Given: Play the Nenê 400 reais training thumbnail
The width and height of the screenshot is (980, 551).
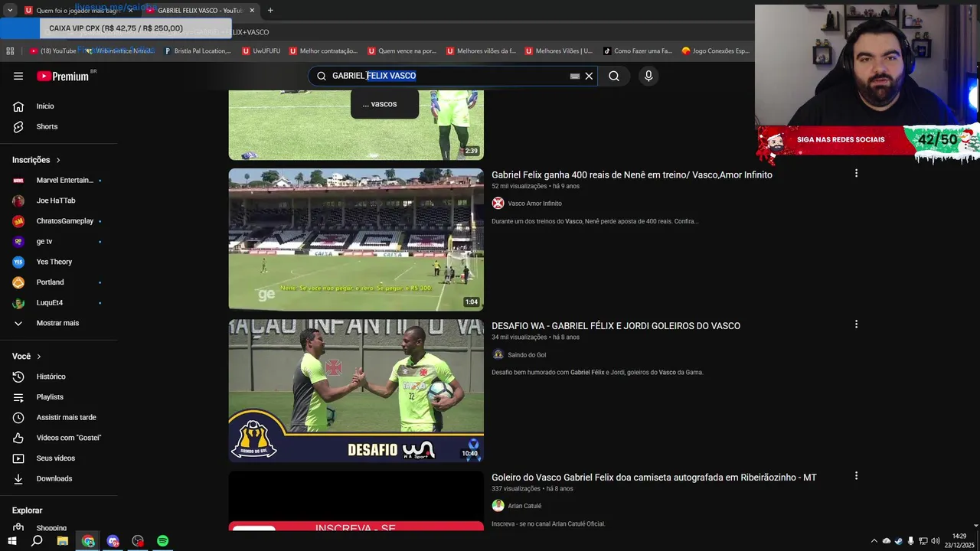Looking at the screenshot, I should 356,240.
